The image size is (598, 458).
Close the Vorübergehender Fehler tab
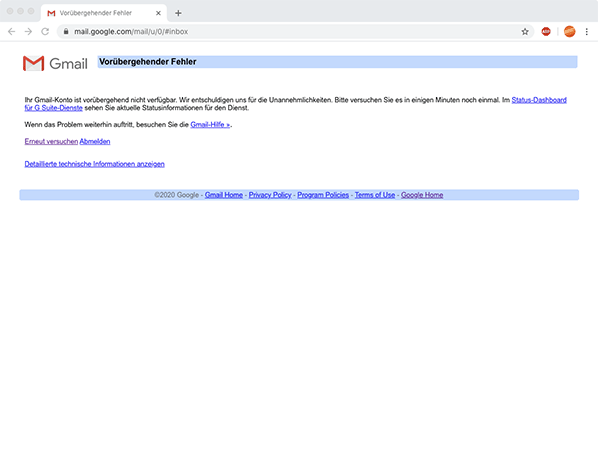pos(158,13)
